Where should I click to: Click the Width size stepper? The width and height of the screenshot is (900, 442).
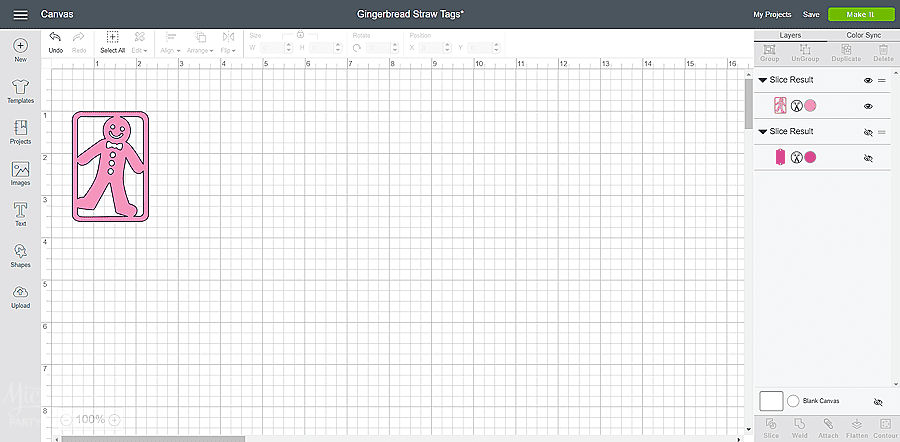(289, 48)
